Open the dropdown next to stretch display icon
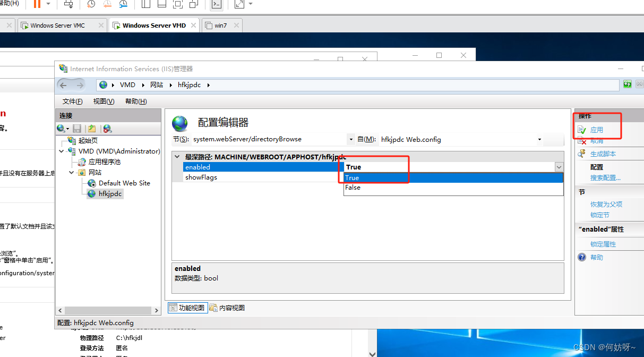 251,4
